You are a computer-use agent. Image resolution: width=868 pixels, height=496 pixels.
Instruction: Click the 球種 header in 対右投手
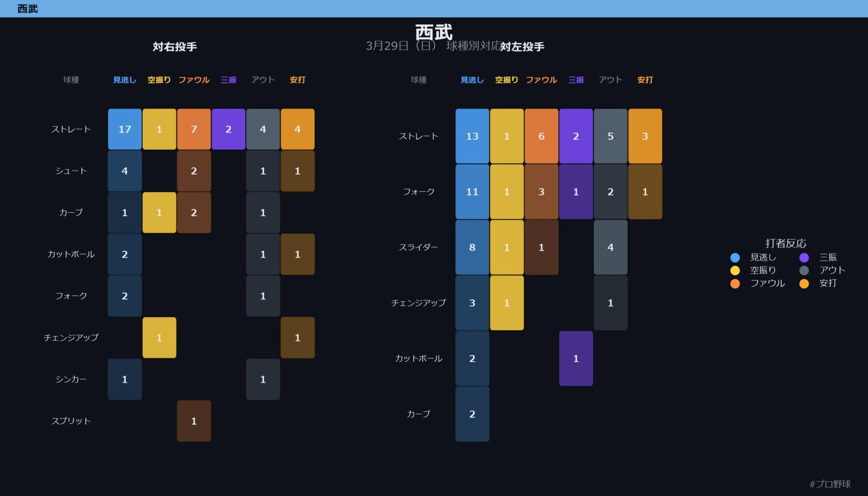click(x=71, y=80)
